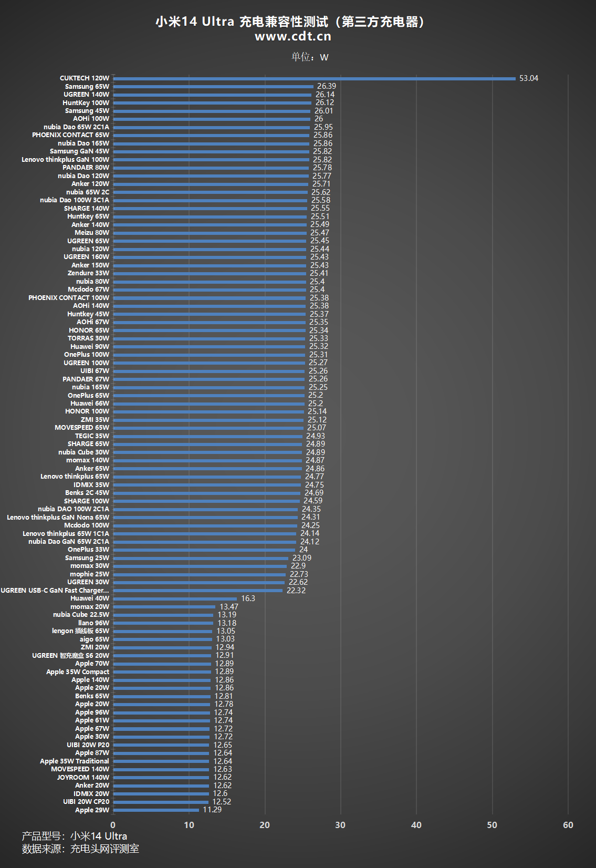Click the Apple 35W Compact label
596x868 pixels.
point(78,672)
